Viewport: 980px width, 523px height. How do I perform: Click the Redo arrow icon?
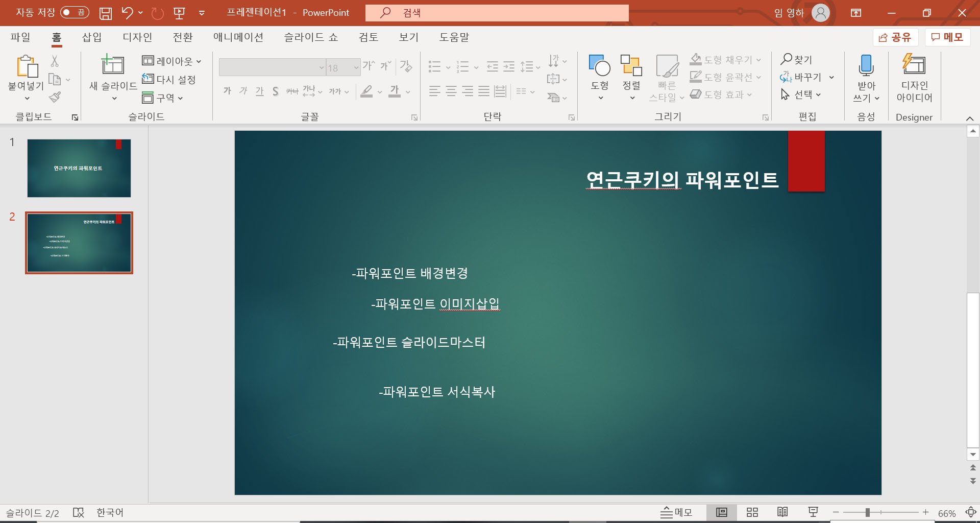pos(157,13)
